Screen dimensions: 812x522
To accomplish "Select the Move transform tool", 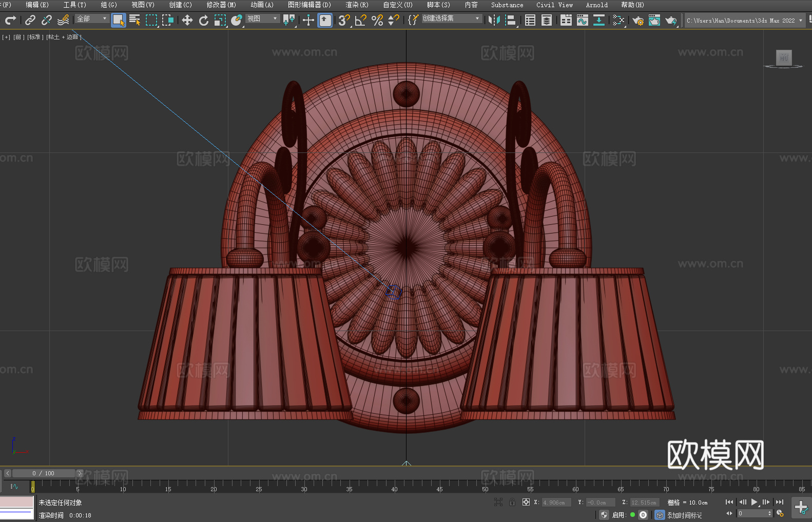I will [187, 20].
